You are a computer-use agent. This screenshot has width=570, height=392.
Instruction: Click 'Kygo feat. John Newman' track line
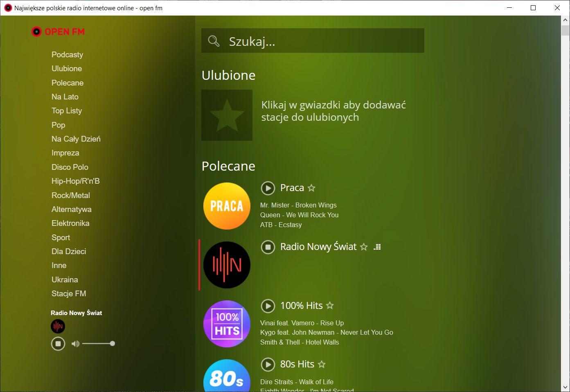tap(327, 332)
